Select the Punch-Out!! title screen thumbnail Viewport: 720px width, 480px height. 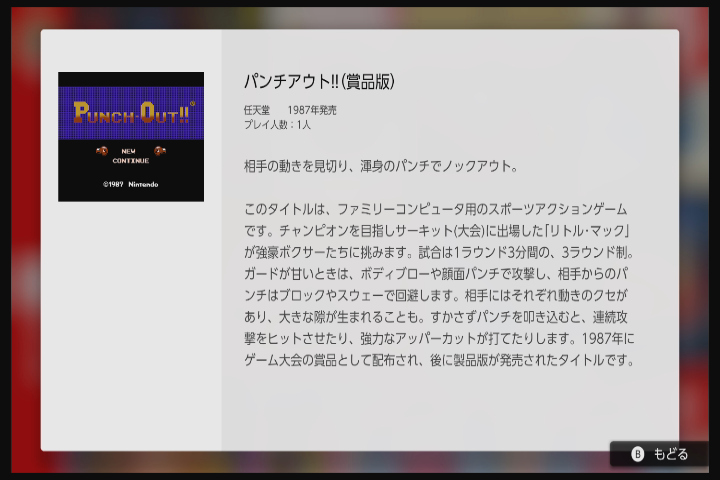point(131,136)
